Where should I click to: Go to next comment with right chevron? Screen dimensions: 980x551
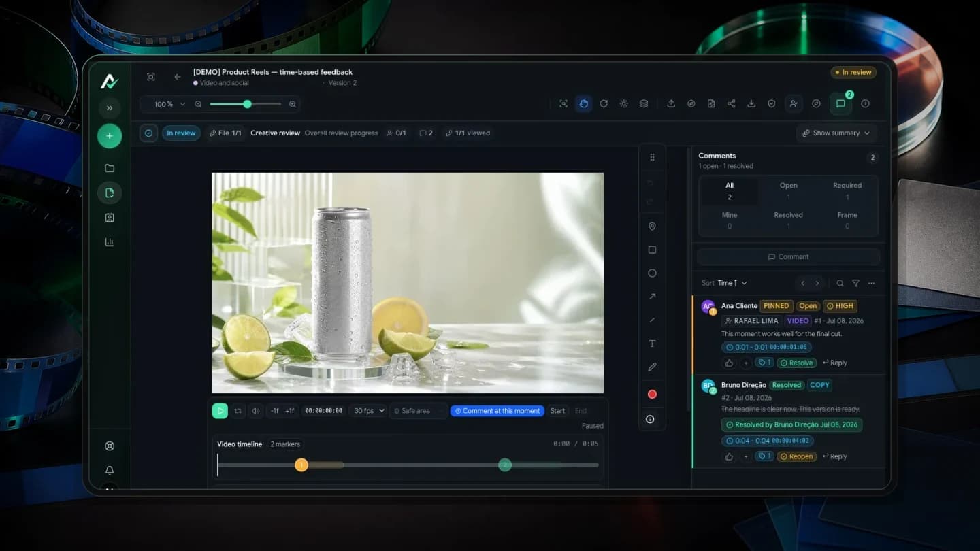tap(817, 283)
